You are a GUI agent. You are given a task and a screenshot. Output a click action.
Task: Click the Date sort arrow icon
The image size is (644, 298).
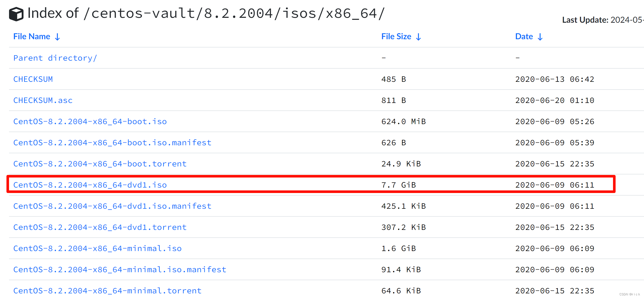click(540, 37)
